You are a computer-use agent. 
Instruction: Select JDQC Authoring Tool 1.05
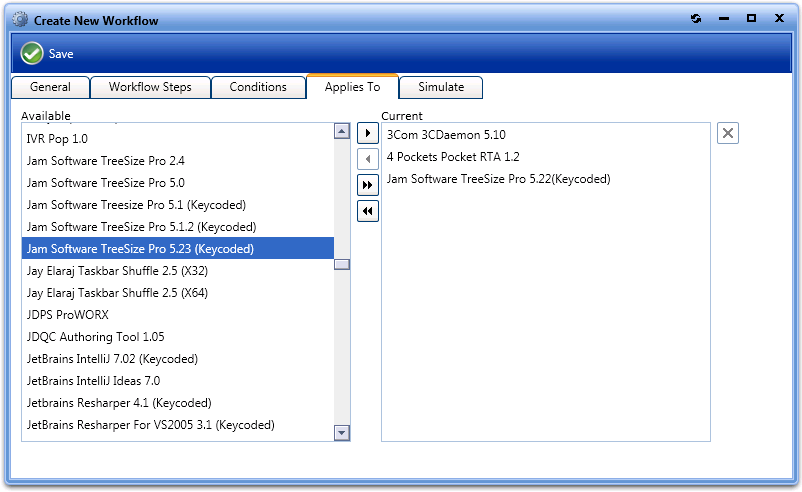(178, 337)
